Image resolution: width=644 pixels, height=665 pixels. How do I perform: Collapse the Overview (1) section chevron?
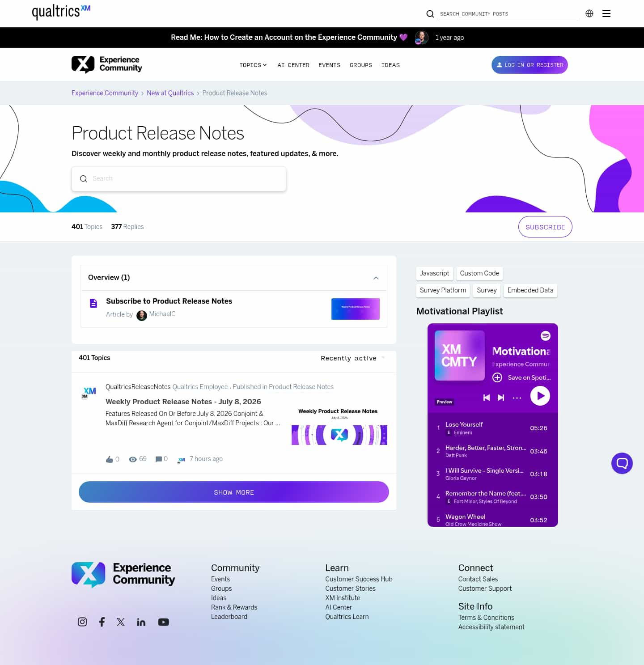376,278
